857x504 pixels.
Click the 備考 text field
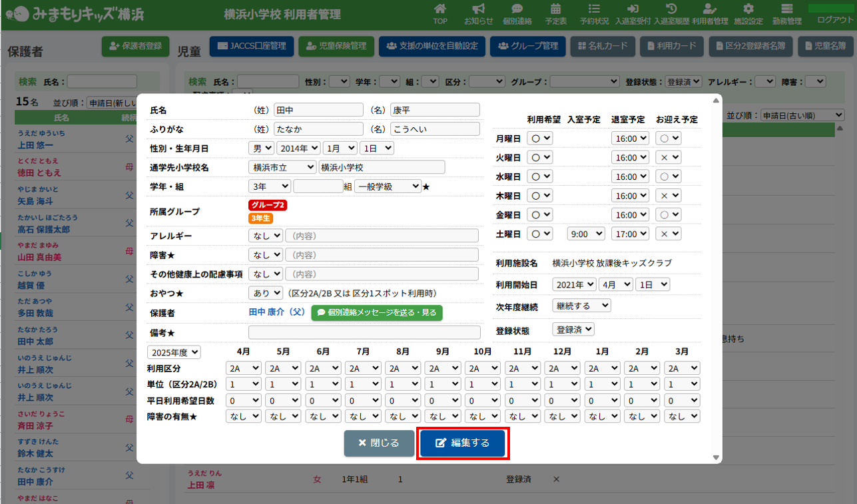point(364,332)
